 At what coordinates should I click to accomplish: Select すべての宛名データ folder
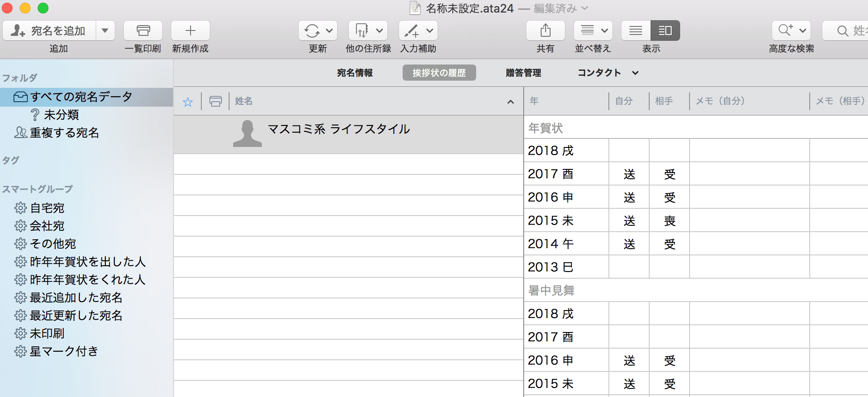point(87,97)
